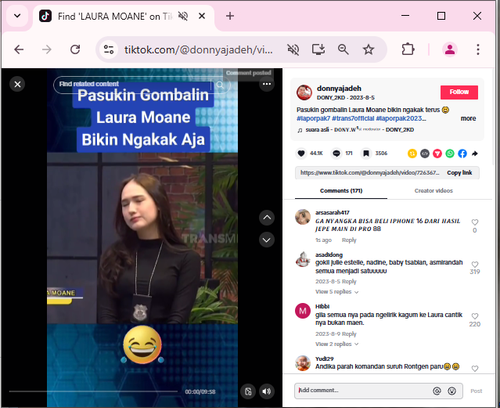
Task: Open Hibbi's avatar
Action: pyautogui.click(x=303, y=311)
